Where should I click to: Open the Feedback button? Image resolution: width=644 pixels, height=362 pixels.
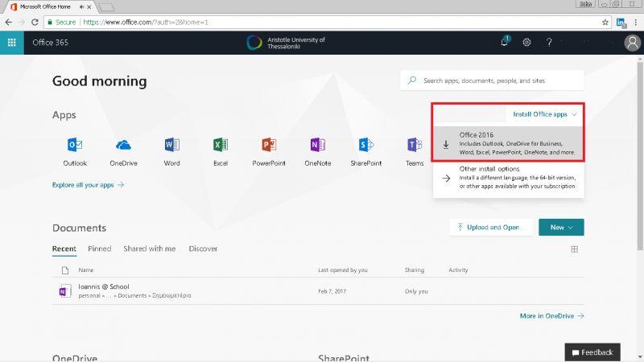point(592,352)
